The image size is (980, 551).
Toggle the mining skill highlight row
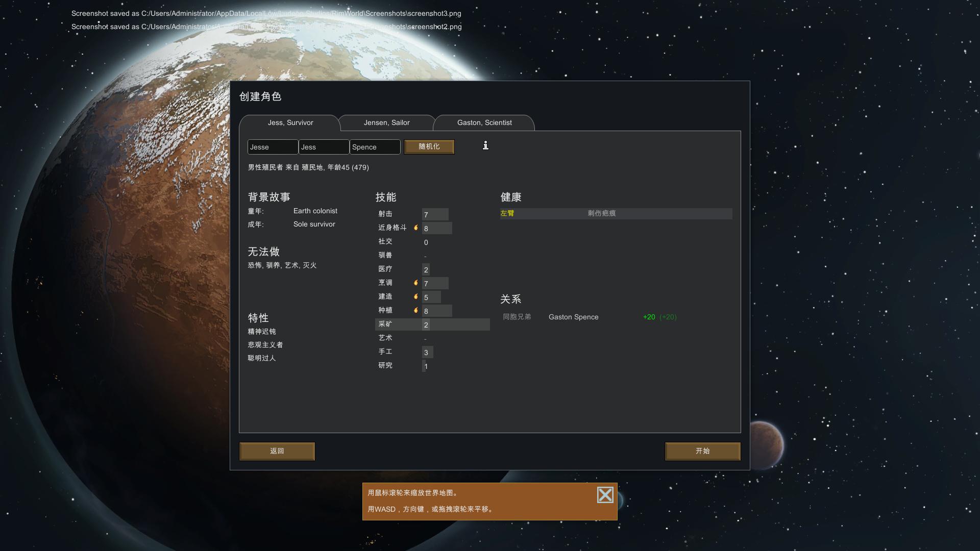(433, 324)
